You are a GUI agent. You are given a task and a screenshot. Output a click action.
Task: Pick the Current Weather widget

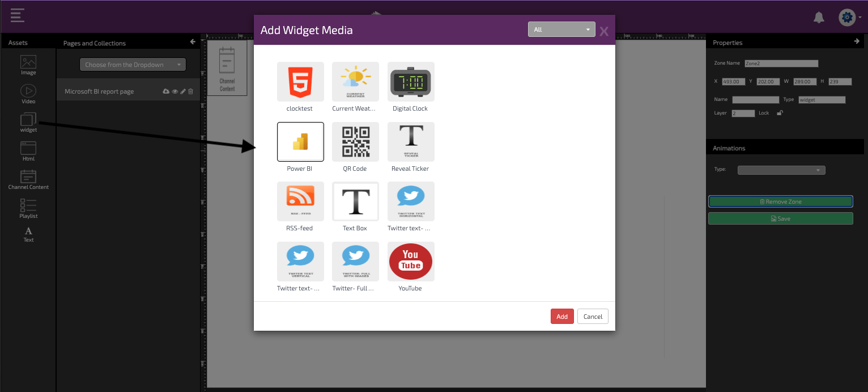[355, 82]
